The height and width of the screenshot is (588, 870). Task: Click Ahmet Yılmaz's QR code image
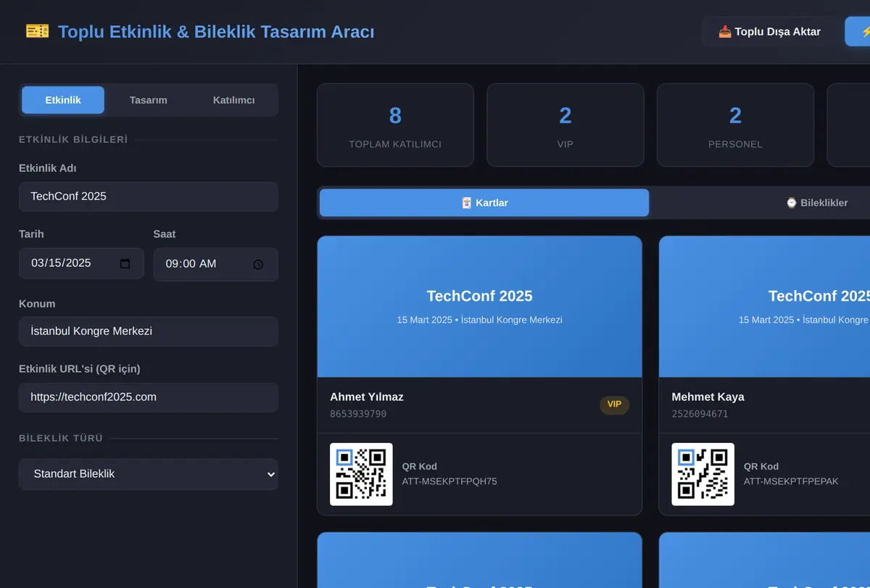click(x=361, y=474)
